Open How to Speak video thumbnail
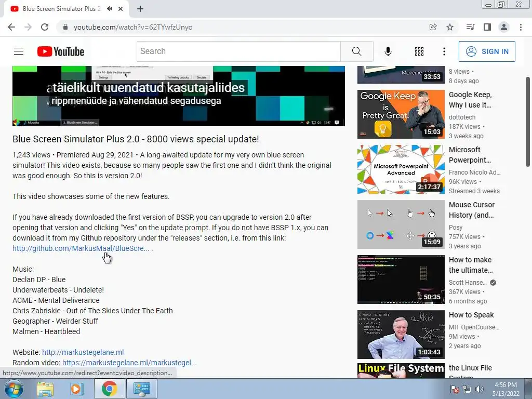532x399 pixels. 401,335
